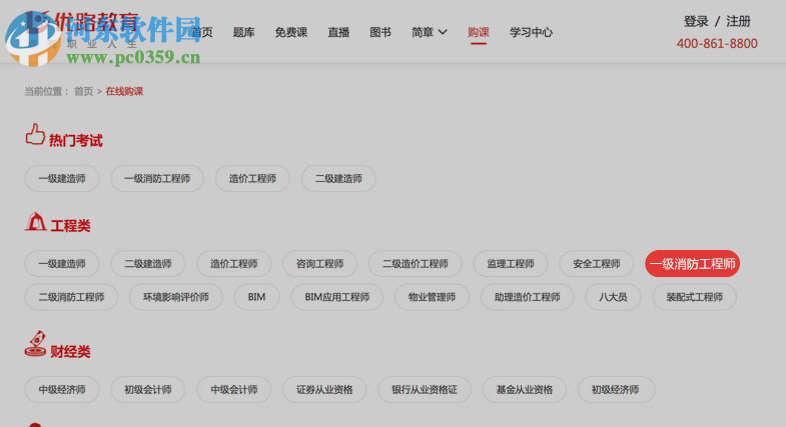The image size is (786, 427).
Task: Select the BIM category pill
Action: (257, 297)
